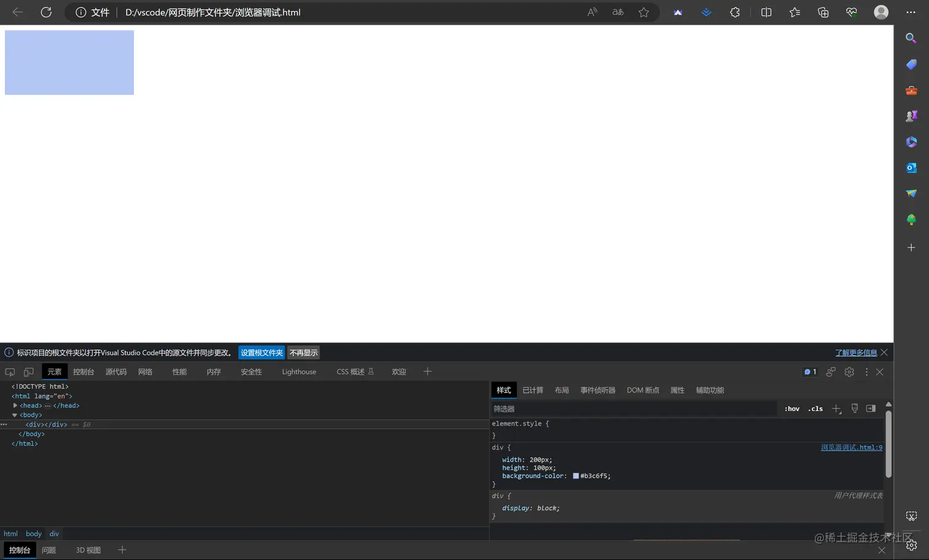The height and width of the screenshot is (560, 929).
Task: Start Read Aloud from the address bar
Action: (x=592, y=12)
